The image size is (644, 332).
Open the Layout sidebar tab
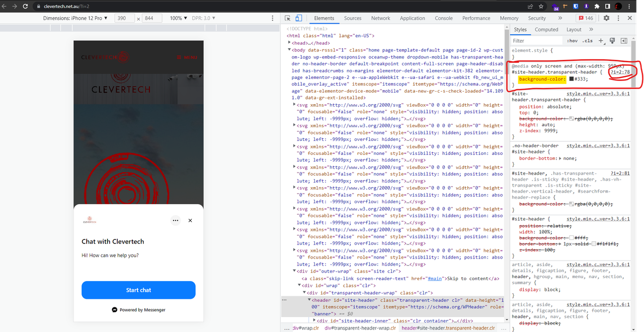coord(574,30)
